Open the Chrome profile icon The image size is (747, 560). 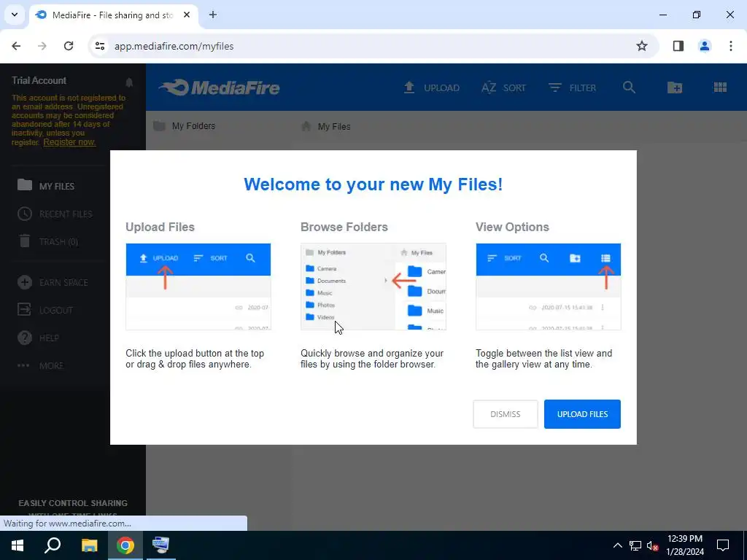(x=705, y=46)
